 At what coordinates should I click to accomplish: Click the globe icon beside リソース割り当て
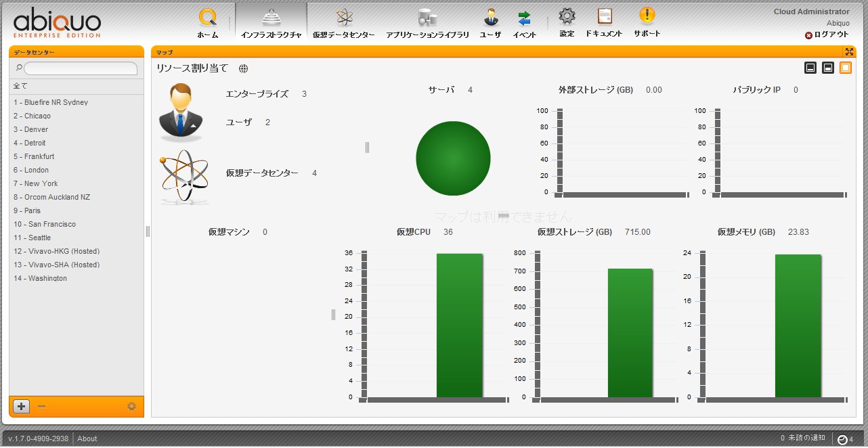(x=243, y=68)
